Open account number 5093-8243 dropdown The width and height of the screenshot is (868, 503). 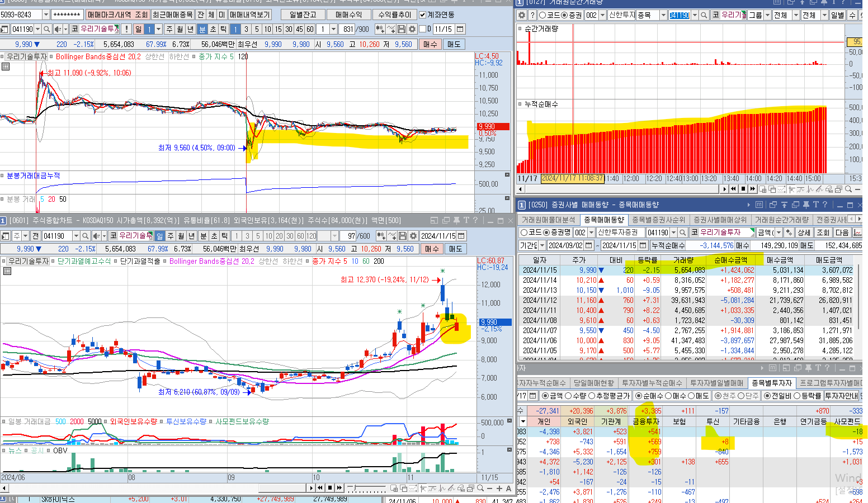coord(46,15)
